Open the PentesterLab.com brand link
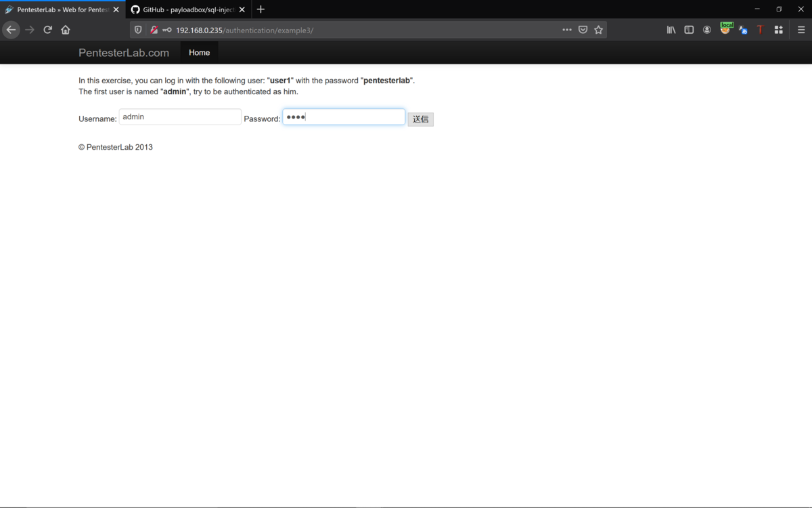The width and height of the screenshot is (812, 508). coord(124,53)
